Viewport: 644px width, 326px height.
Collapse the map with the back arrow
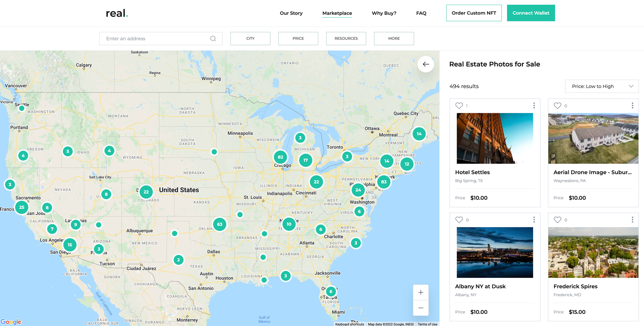click(426, 64)
